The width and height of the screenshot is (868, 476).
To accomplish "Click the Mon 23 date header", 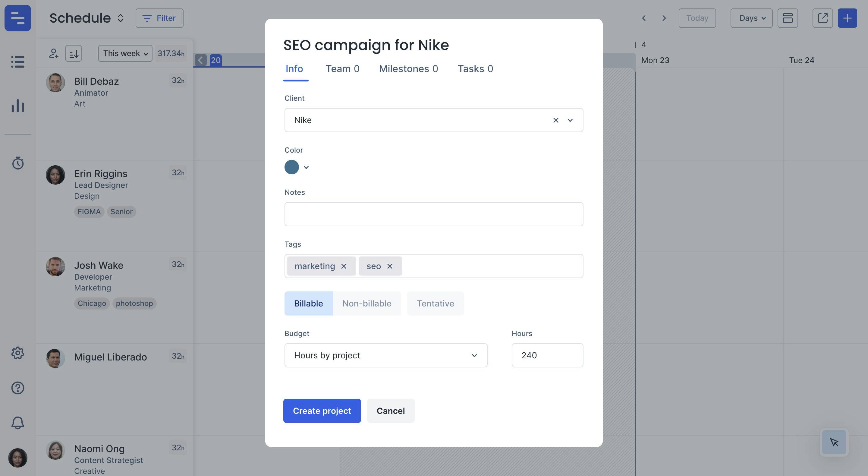I will coord(655,60).
